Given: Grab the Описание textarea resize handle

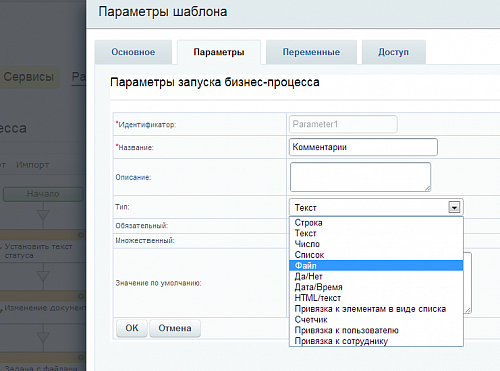Looking at the screenshot, I should point(428,189).
